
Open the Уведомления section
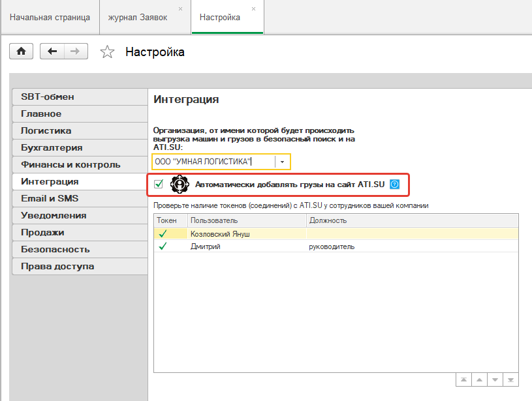[80, 216]
